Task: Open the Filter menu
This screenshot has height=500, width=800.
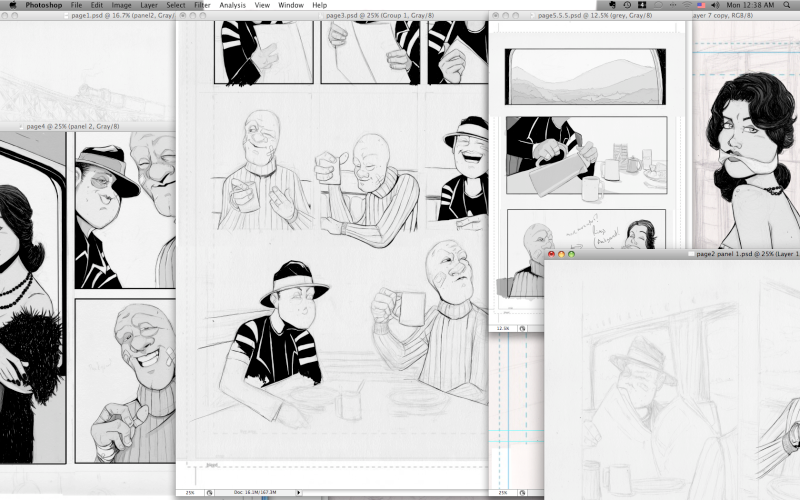Action: 202,5
